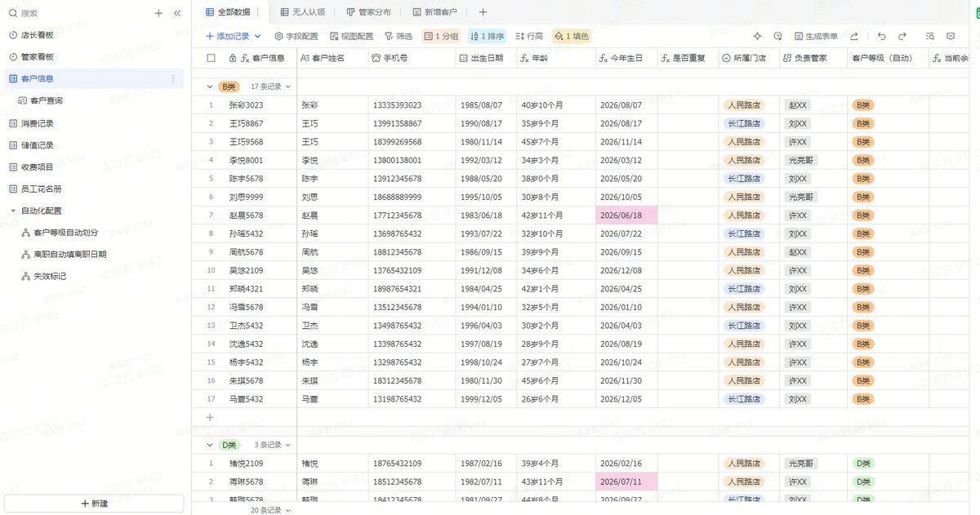Viewport: 980px width, 515px height.
Task: Open the 添加记录 dropdown arrow
Action: [258, 36]
